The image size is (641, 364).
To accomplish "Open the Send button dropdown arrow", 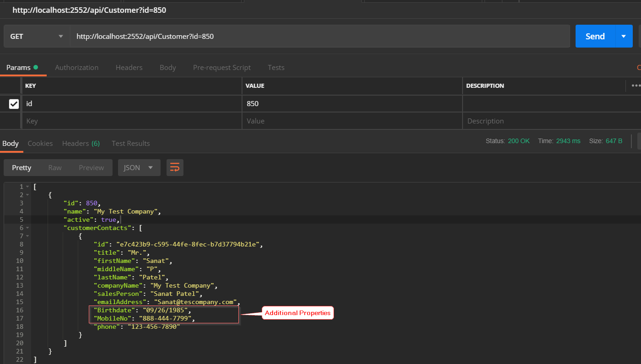I will [x=623, y=36].
